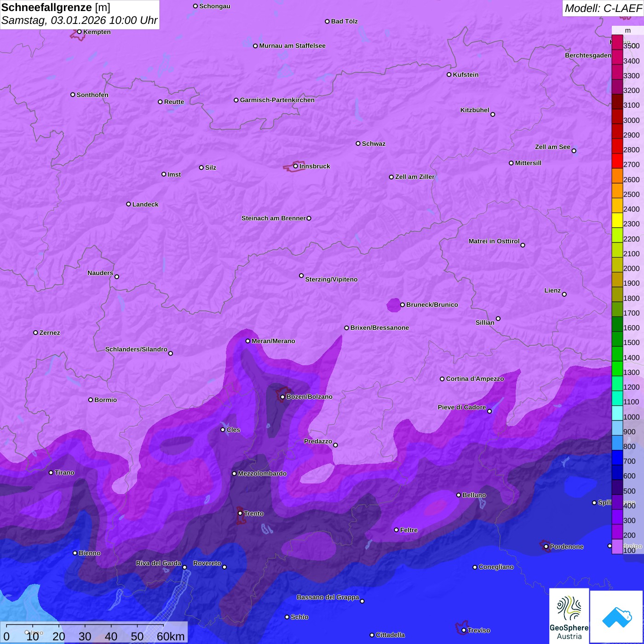Click the 'Sonthofen' label
This screenshot has width=644, height=644.
point(92,95)
